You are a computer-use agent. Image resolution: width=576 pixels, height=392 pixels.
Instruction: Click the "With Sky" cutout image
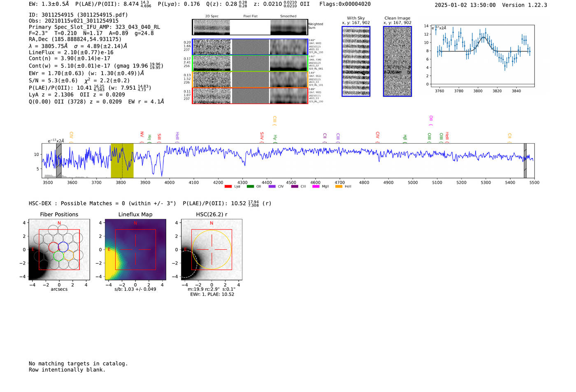pyautogui.click(x=356, y=61)
